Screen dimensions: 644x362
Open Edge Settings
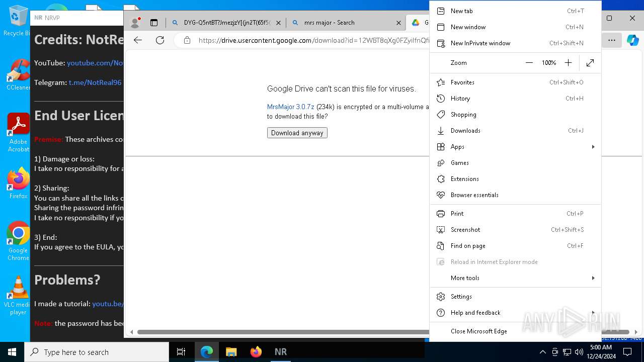(516, 297)
